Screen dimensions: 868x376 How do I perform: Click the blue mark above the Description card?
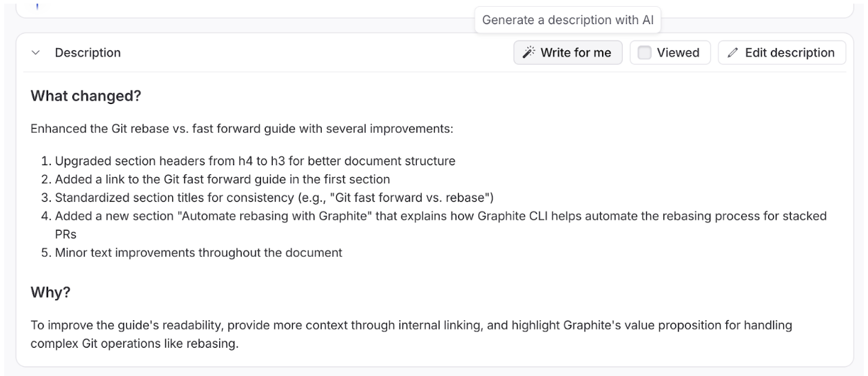pos(37,7)
